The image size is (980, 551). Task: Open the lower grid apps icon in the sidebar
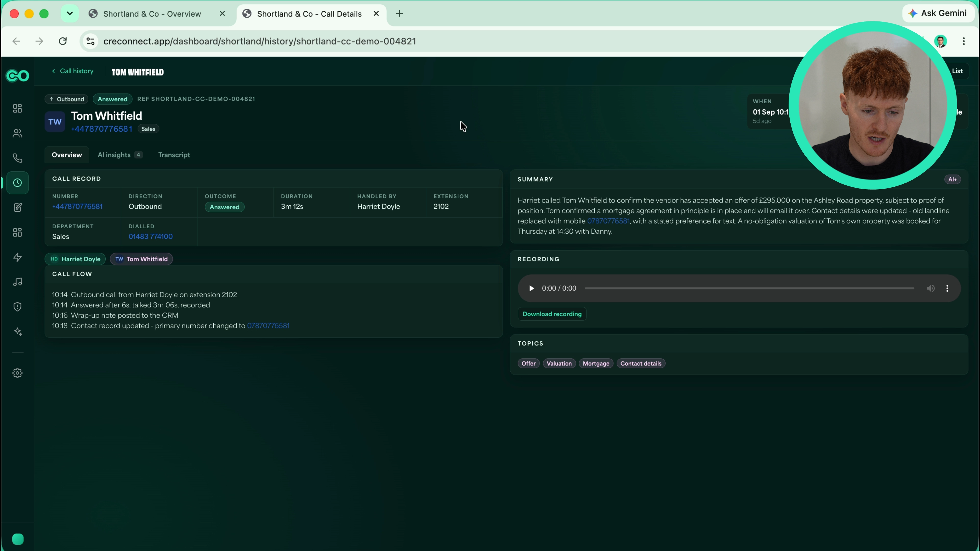18,232
